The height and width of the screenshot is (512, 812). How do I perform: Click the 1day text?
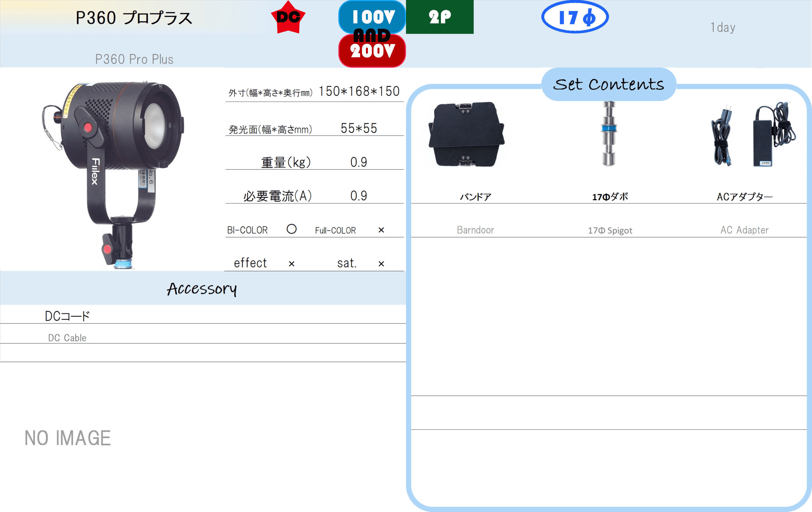click(x=723, y=27)
